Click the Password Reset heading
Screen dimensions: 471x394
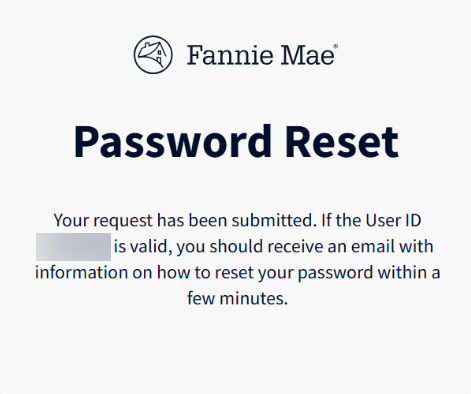[236, 141]
